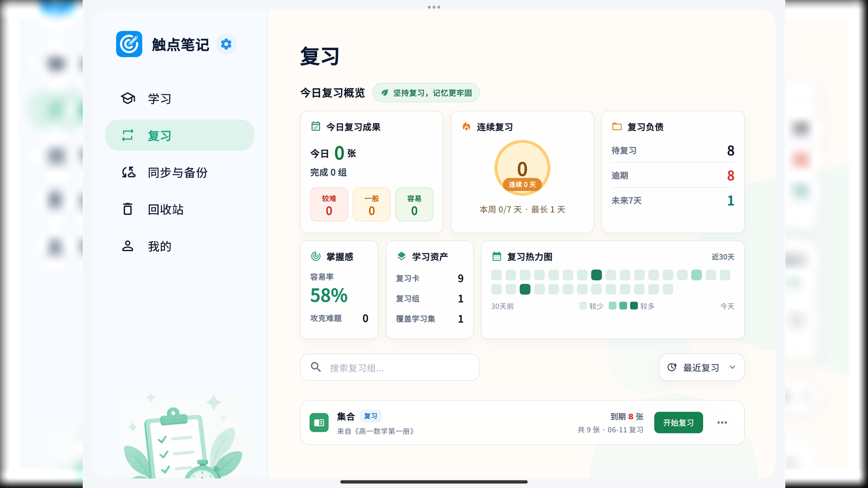This screenshot has width=868, height=488.
Task: Open the 学习 section in the sidebar
Action: coord(180,99)
